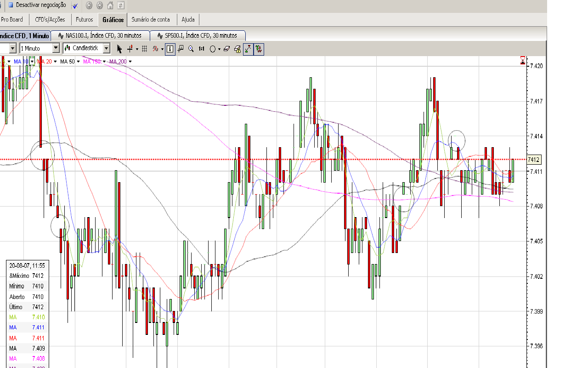Image resolution: width=588 pixels, height=368 pixels.
Task: Expand the 1 Minuto timeframe dropdown
Action: click(56, 48)
